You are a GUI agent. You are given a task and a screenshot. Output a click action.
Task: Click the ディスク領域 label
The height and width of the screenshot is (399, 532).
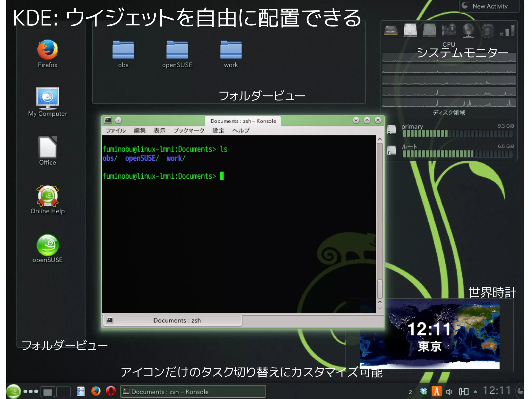pyautogui.click(x=449, y=113)
